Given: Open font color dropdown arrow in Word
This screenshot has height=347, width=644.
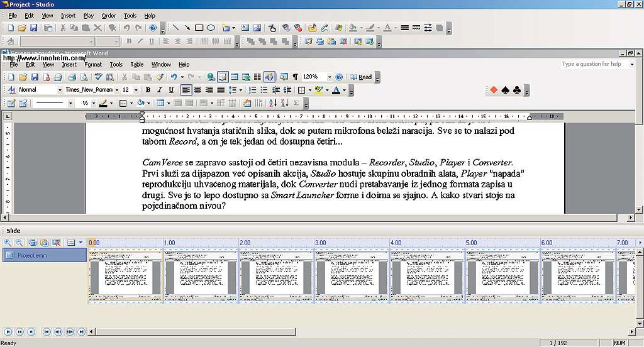Looking at the screenshot, I should (x=344, y=90).
